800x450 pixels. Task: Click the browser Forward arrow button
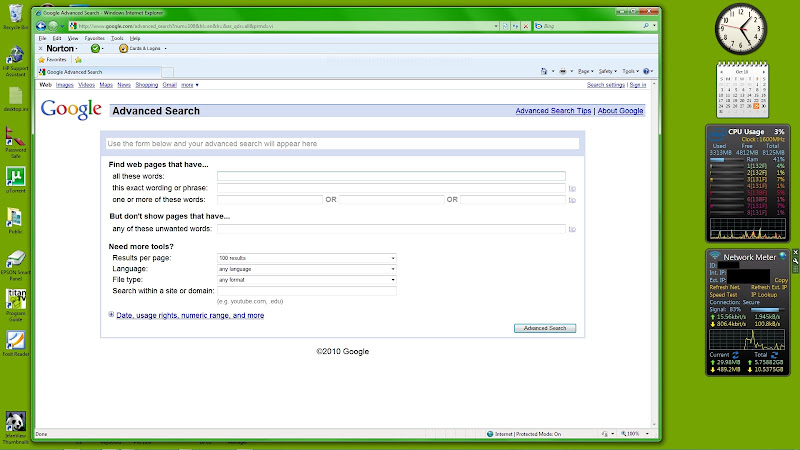tap(53, 26)
